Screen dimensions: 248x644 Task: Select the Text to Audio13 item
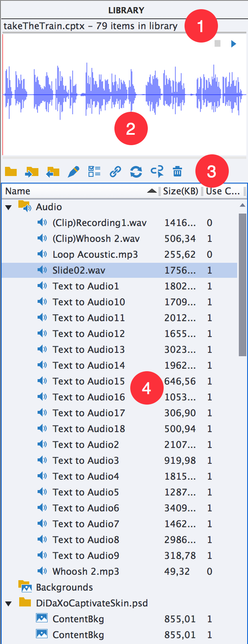89,350
